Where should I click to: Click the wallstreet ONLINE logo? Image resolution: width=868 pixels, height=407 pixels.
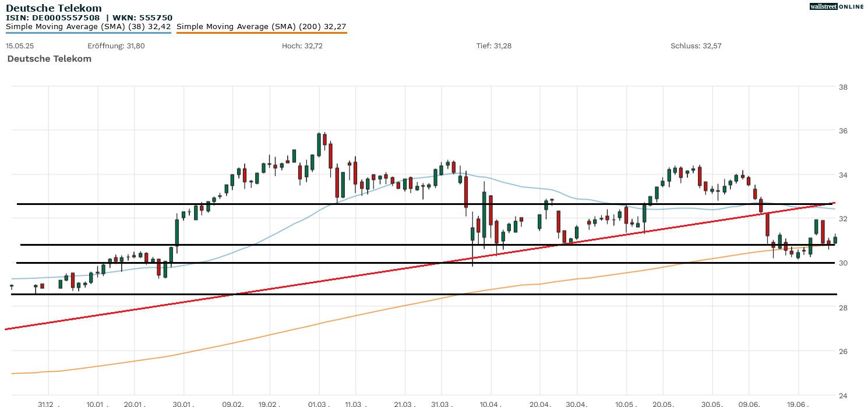[837, 6]
